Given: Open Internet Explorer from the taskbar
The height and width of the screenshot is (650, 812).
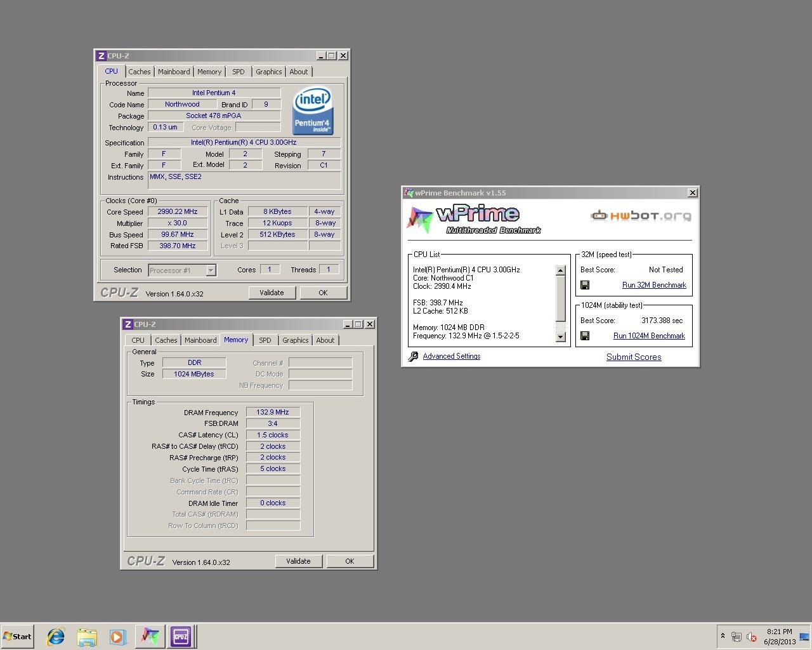Looking at the screenshot, I should point(56,636).
